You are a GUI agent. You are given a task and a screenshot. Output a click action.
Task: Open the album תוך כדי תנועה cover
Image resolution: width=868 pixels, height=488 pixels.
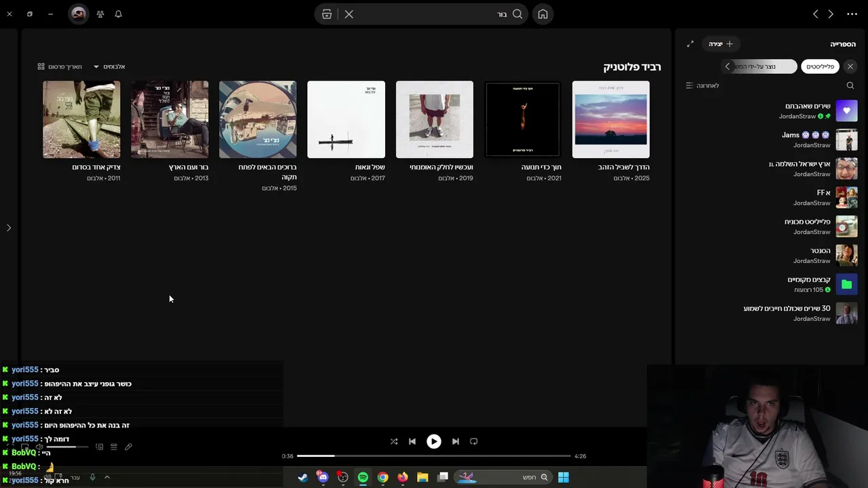(522, 119)
